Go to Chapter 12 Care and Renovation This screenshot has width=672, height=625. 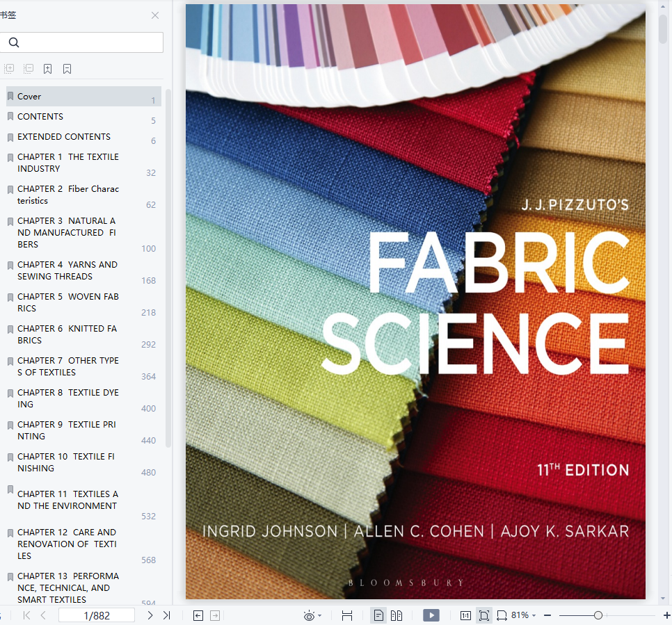point(83,544)
